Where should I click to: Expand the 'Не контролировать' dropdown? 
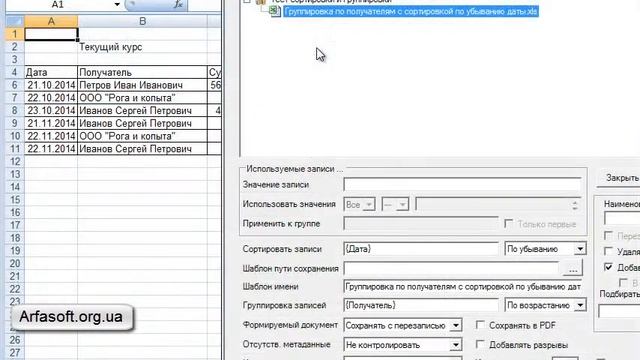456,345
